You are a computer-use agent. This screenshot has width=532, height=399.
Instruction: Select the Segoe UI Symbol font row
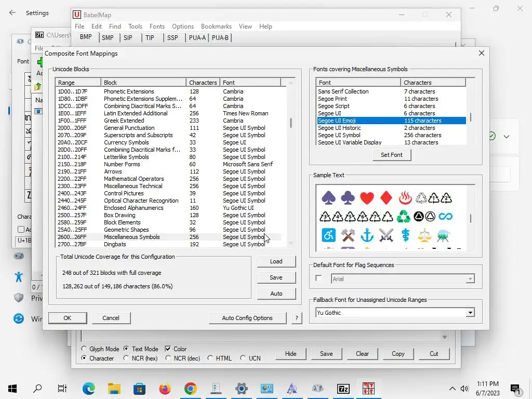392,135
